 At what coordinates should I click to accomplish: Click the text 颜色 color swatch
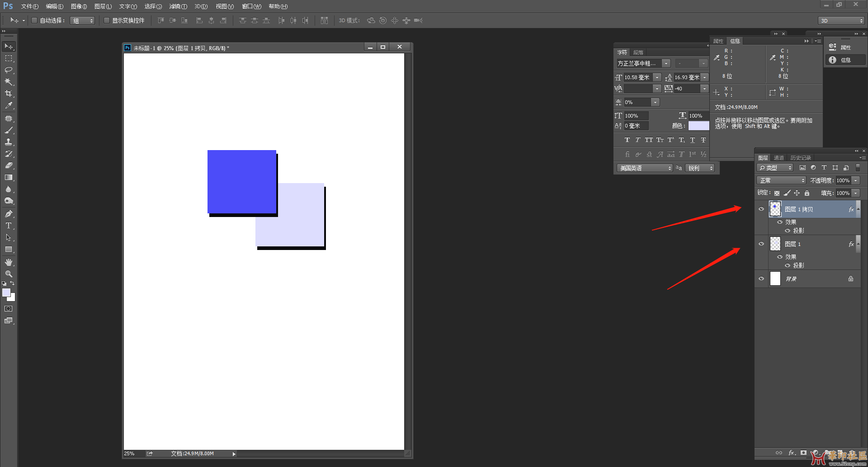(698, 126)
